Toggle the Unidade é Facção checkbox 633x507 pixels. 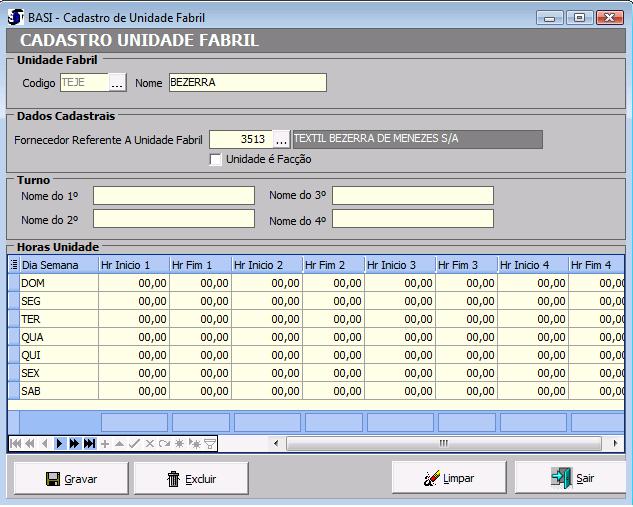(216, 159)
